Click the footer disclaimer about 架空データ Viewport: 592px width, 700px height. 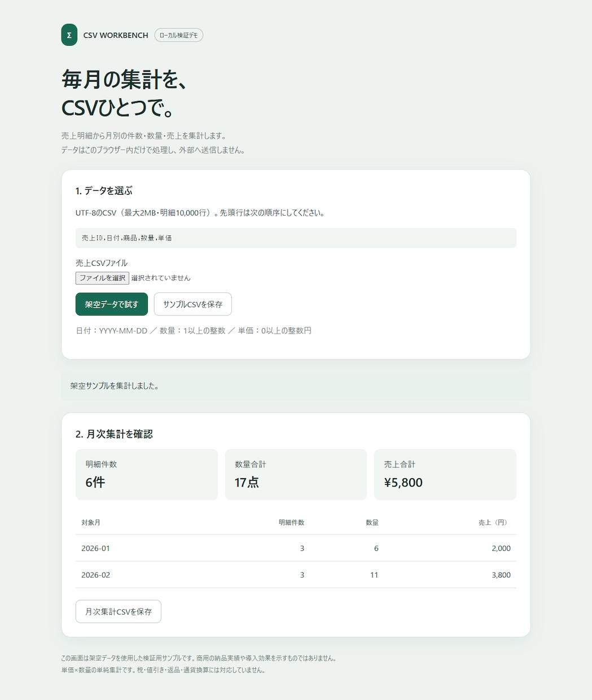point(199,658)
